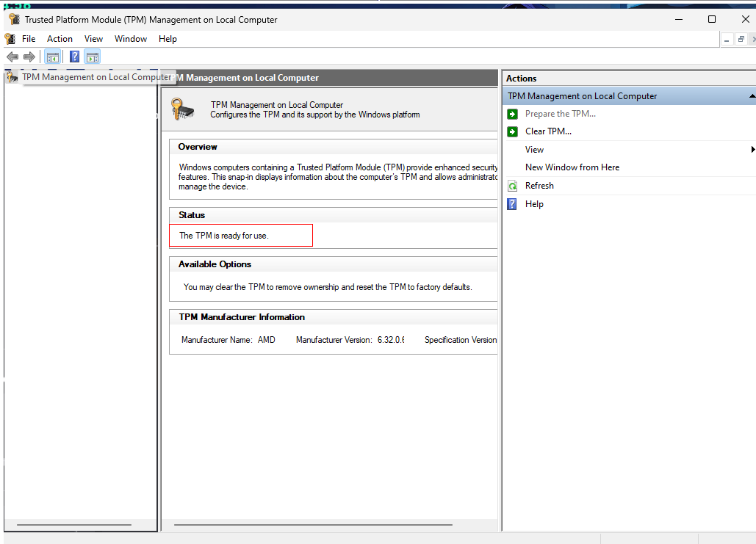The width and height of the screenshot is (756, 544).
Task: Minimize the TPM Management window
Action: click(x=679, y=19)
